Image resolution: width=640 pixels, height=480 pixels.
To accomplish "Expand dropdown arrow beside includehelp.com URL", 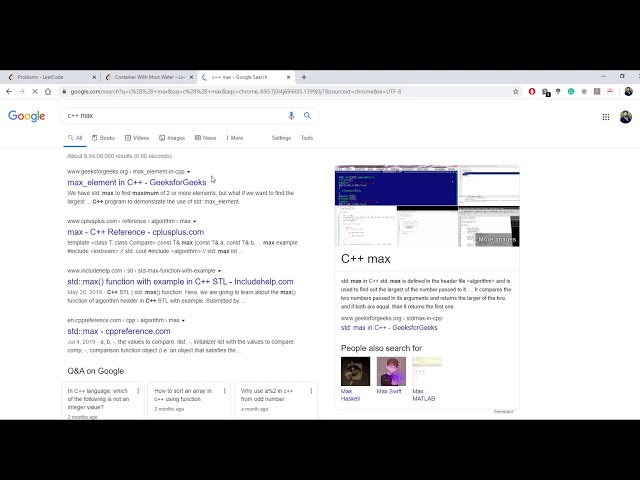I will click(x=220, y=271).
